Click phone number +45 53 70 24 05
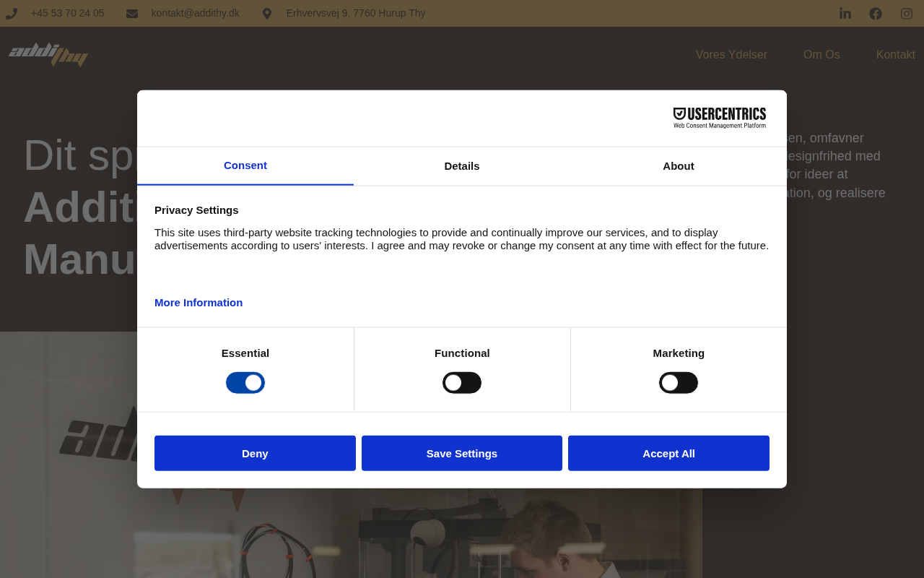The height and width of the screenshot is (578, 924). coord(68,13)
